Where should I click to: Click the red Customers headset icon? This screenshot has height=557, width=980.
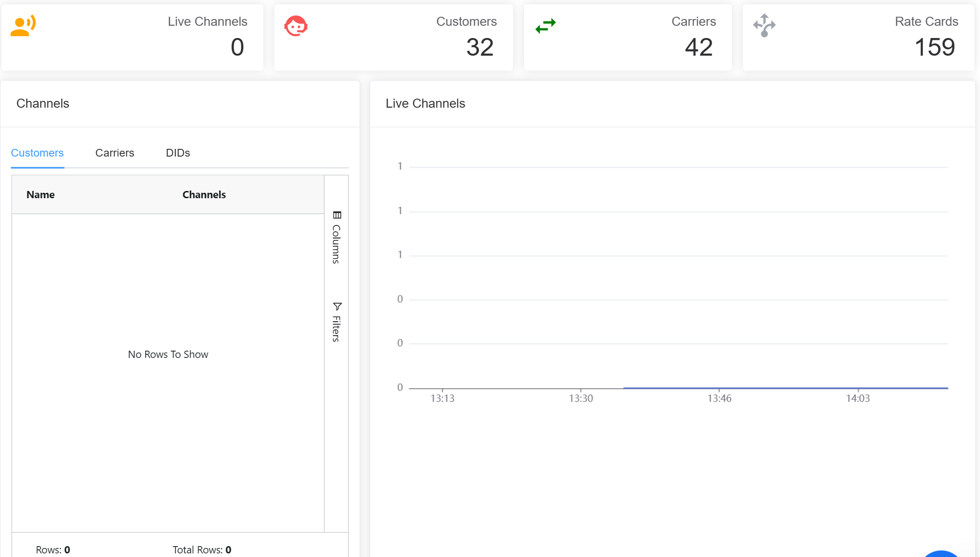(x=296, y=26)
